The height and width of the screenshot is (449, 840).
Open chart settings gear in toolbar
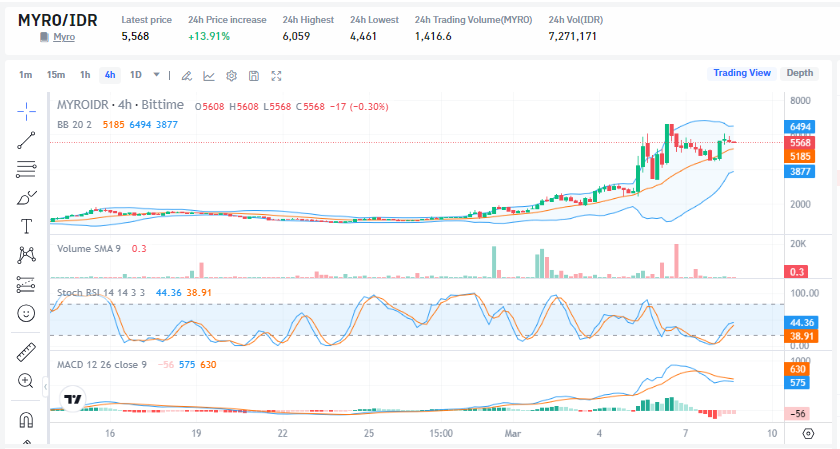click(x=231, y=76)
